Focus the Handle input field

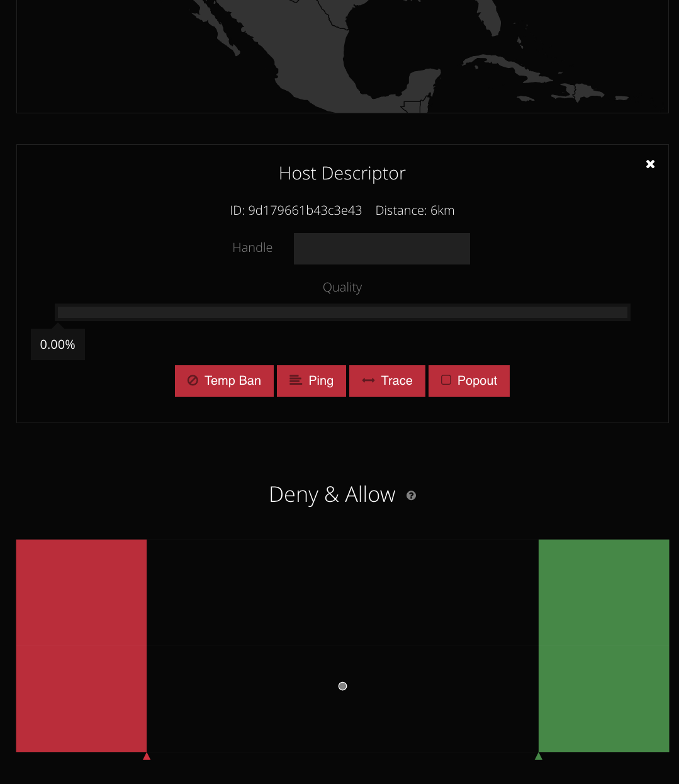pyautogui.click(x=382, y=248)
